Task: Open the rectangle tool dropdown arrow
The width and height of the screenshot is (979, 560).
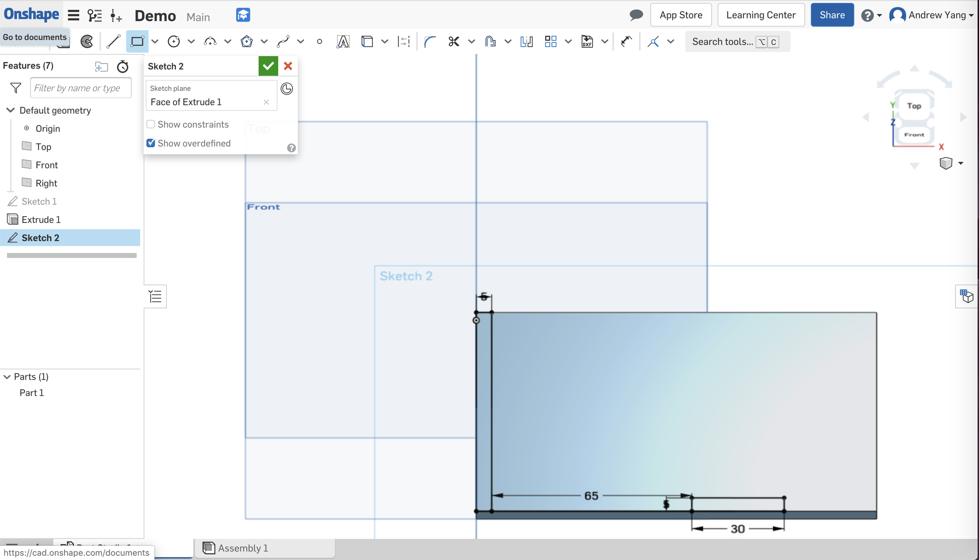Action: 155,41
